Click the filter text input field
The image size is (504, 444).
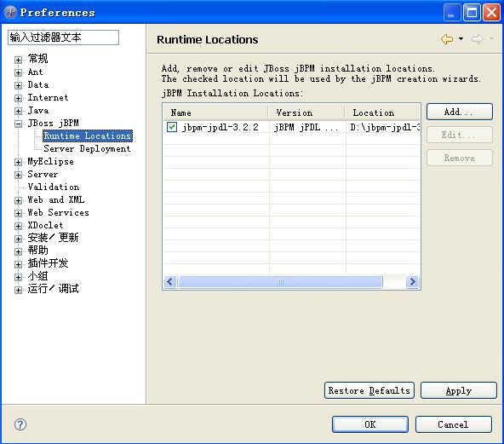pos(63,37)
